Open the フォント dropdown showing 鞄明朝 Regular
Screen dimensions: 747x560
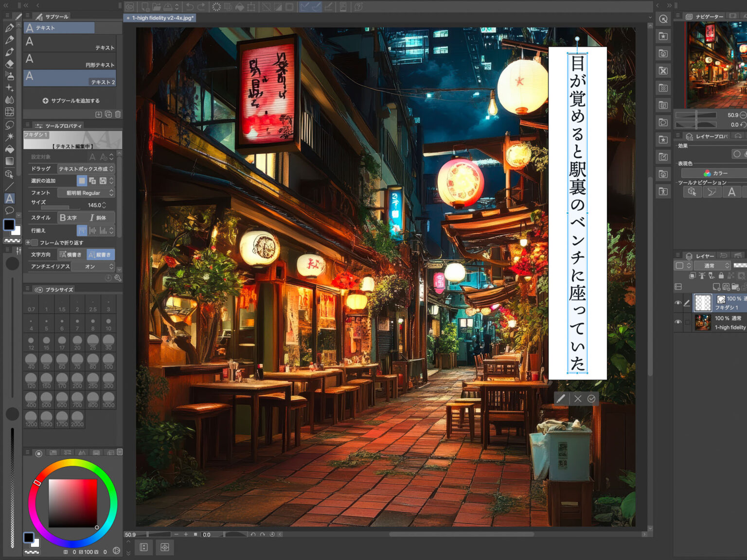(x=87, y=192)
